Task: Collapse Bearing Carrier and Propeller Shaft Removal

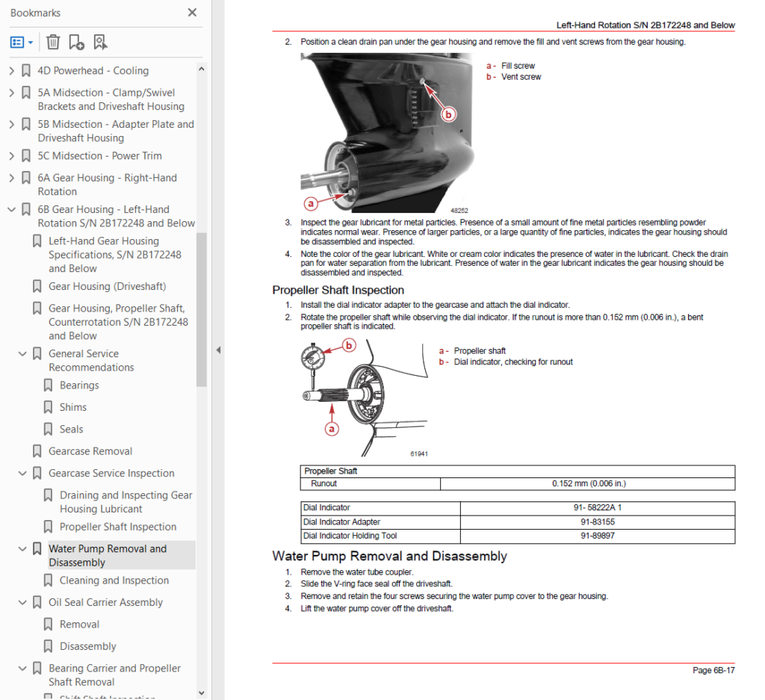Action: (22, 669)
